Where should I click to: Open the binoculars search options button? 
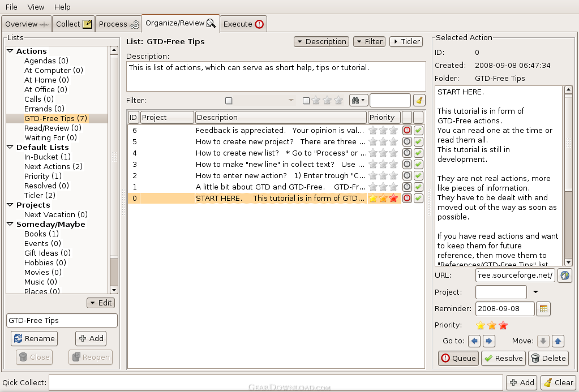[358, 100]
